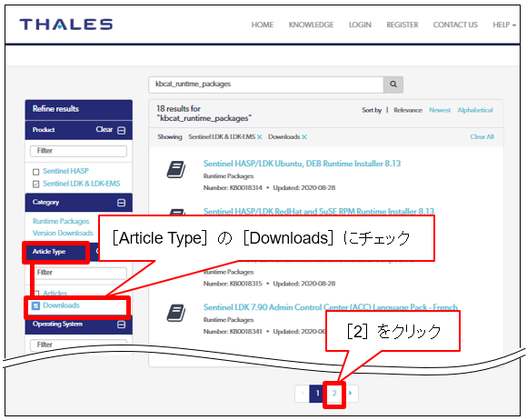This screenshot has height=420, width=527.
Task: Open RedHat and SuSE RPM Runtime Installer article
Action: tap(319, 212)
